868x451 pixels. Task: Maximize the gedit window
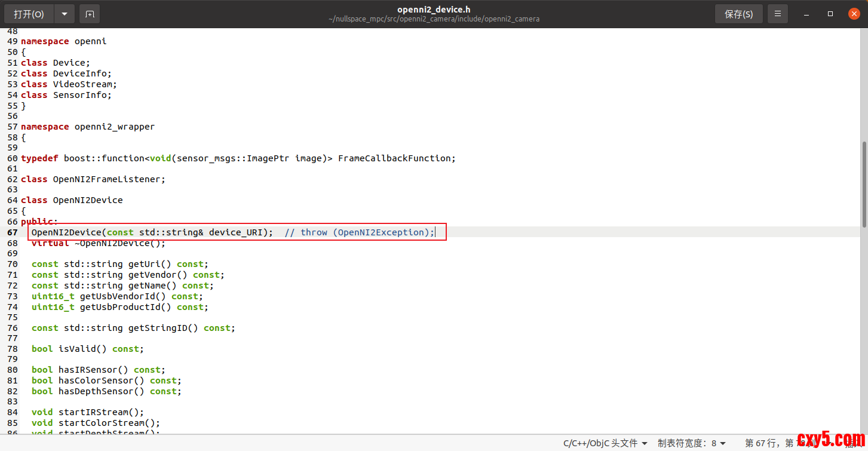pyautogui.click(x=830, y=14)
